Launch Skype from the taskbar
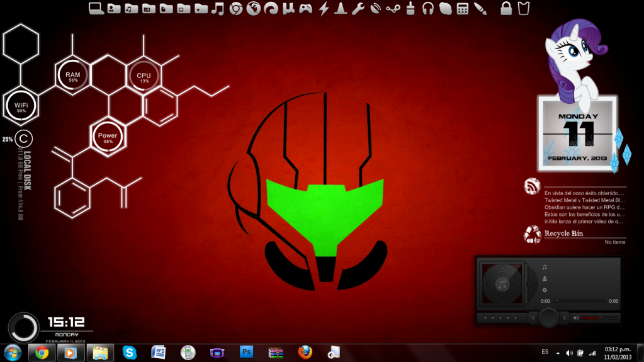This screenshot has width=644, height=362. [130, 353]
